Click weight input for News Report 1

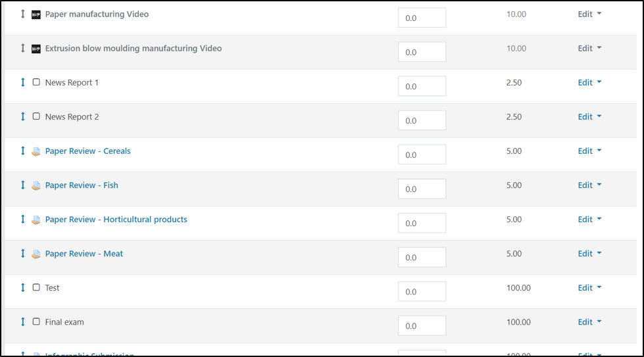click(422, 86)
